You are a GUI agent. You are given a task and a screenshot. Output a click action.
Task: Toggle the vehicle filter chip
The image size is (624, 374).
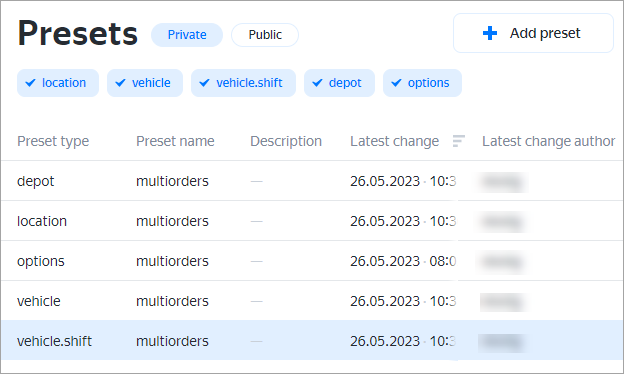click(x=145, y=83)
